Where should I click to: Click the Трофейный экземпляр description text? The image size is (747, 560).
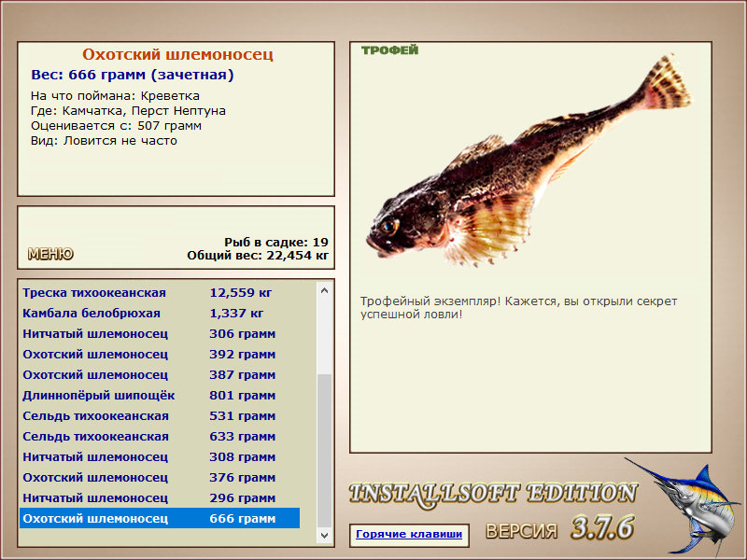pyautogui.click(x=518, y=308)
